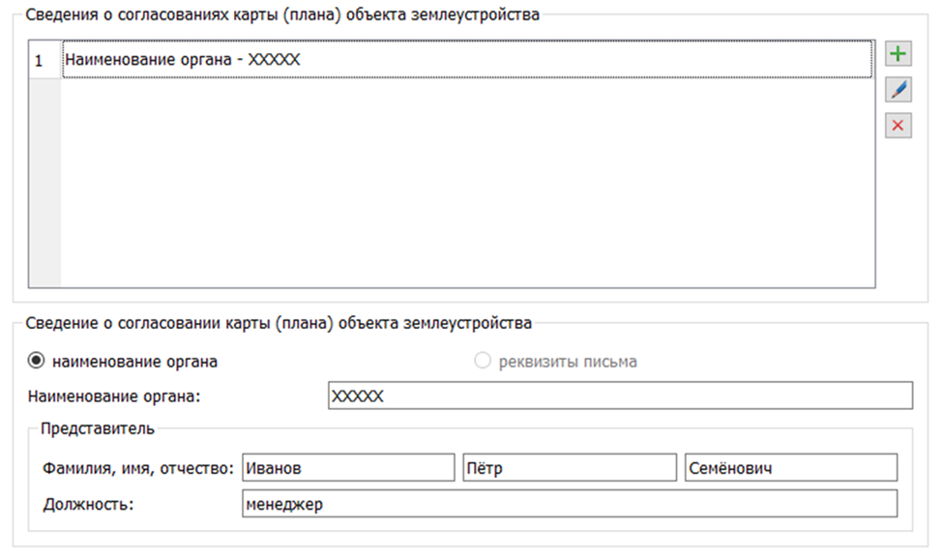Screen dimensions: 942x560
Task: Select the 'наименование органа' radio button
Action: tap(37, 362)
